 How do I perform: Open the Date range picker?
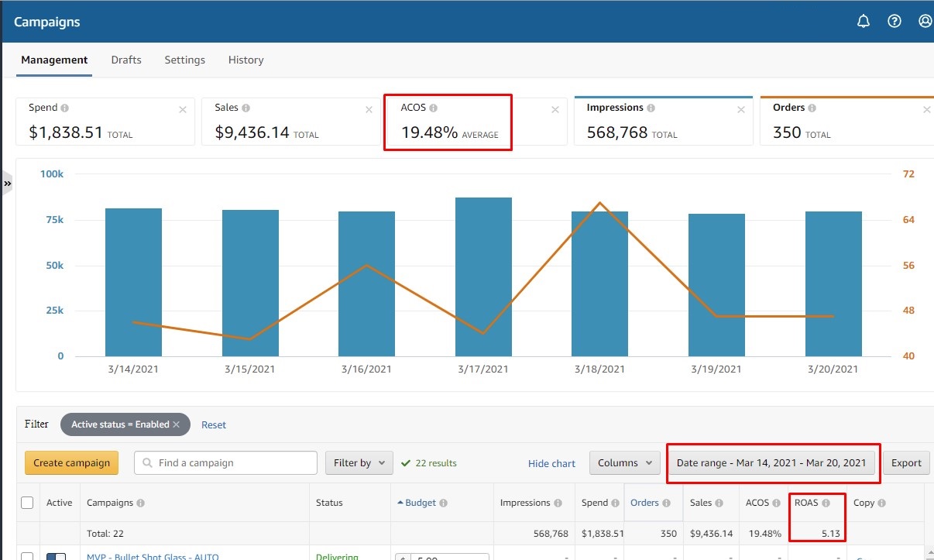click(771, 463)
